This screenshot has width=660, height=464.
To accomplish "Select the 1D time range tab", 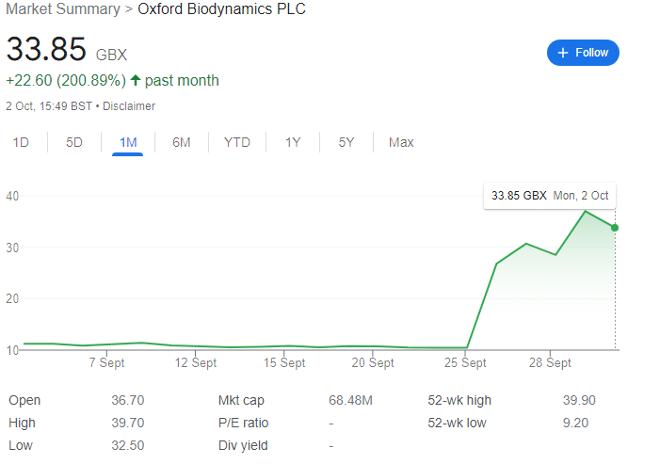I will [x=21, y=142].
